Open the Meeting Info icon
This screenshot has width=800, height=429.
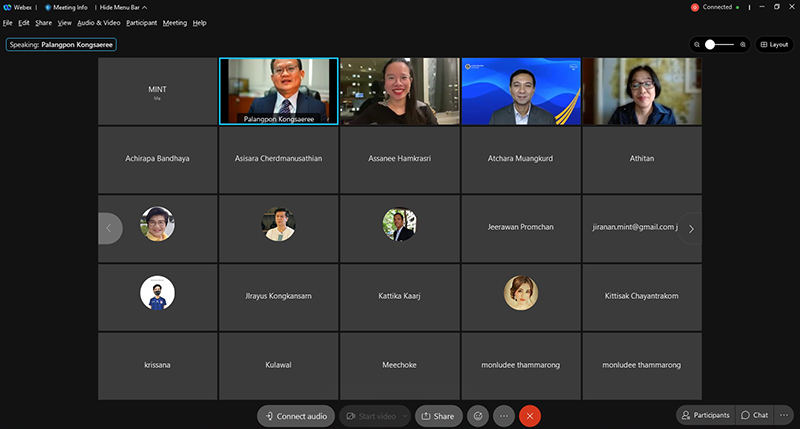pyautogui.click(x=48, y=7)
